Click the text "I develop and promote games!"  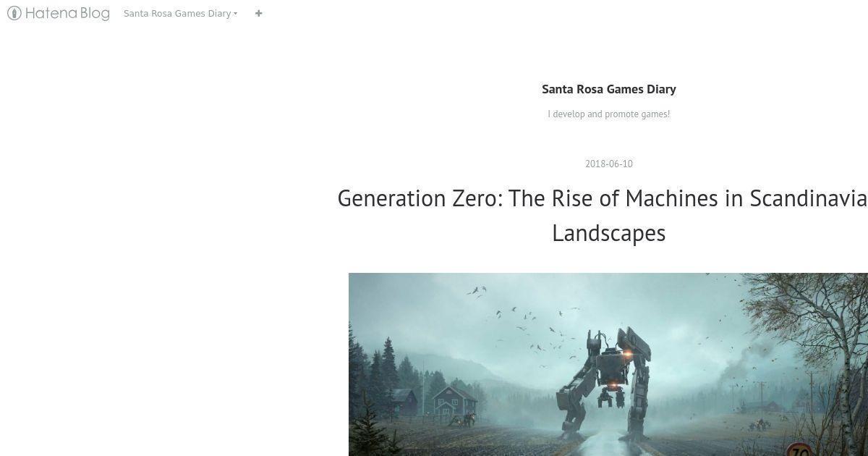[x=609, y=114]
